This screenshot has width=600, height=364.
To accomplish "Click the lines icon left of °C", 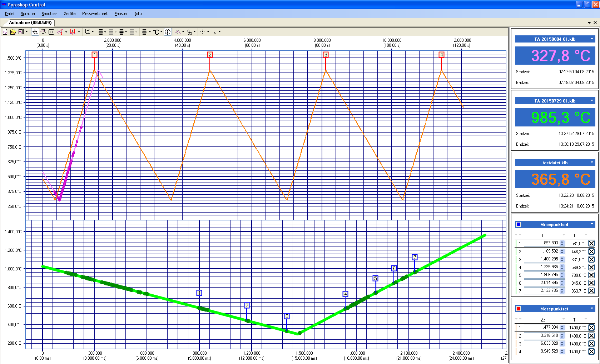I will pyautogui.click(x=144, y=32).
